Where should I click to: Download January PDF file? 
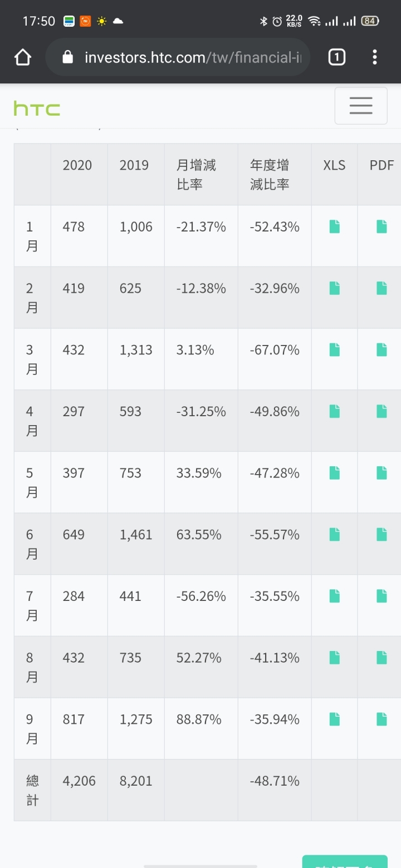point(382,226)
